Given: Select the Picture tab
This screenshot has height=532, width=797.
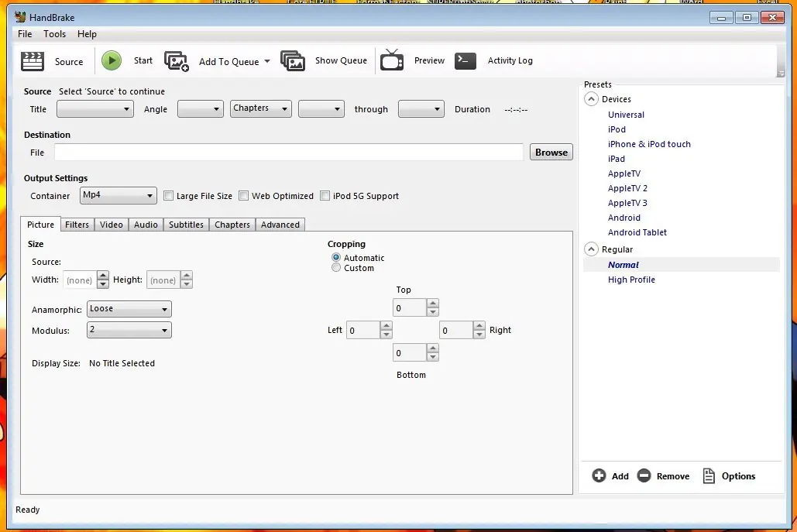Looking at the screenshot, I should point(40,224).
